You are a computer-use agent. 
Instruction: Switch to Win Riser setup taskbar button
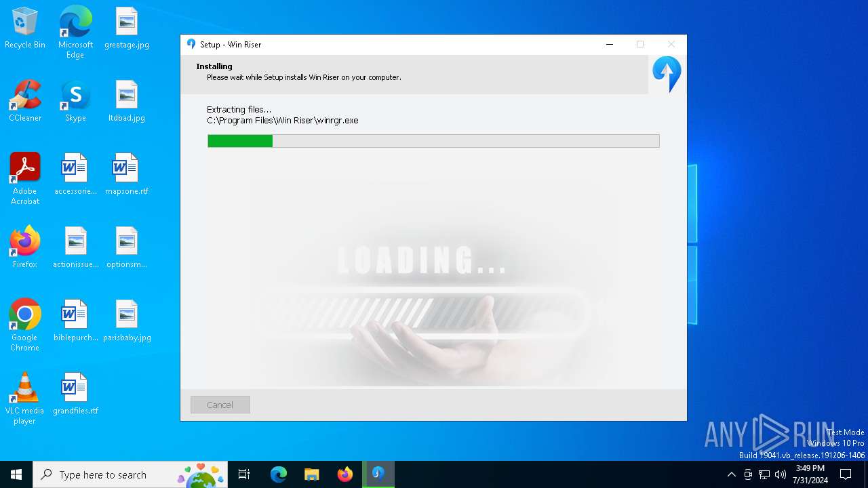click(378, 474)
